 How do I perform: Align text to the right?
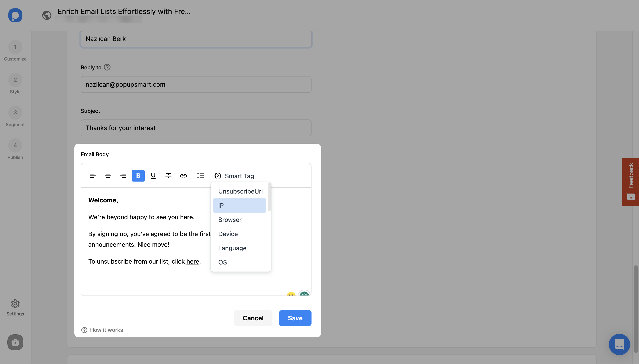click(x=123, y=176)
